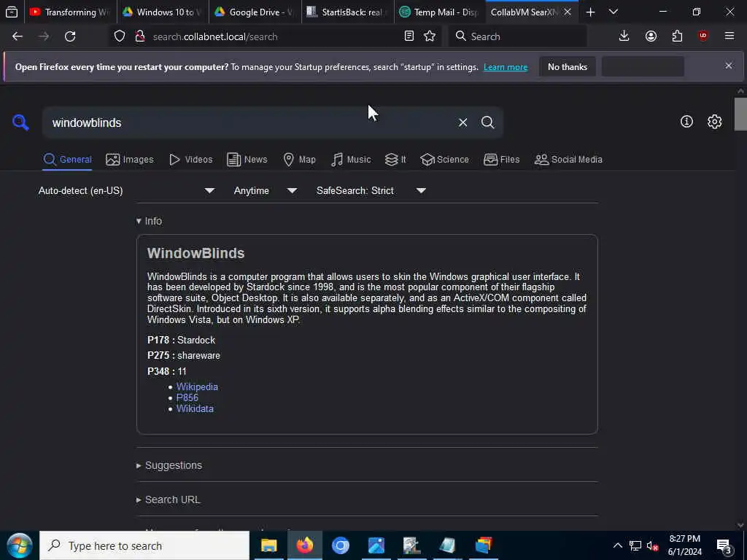The height and width of the screenshot is (560, 747).
Task: Close the CollabVM SearXNG tab
Action: tap(568, 12)
